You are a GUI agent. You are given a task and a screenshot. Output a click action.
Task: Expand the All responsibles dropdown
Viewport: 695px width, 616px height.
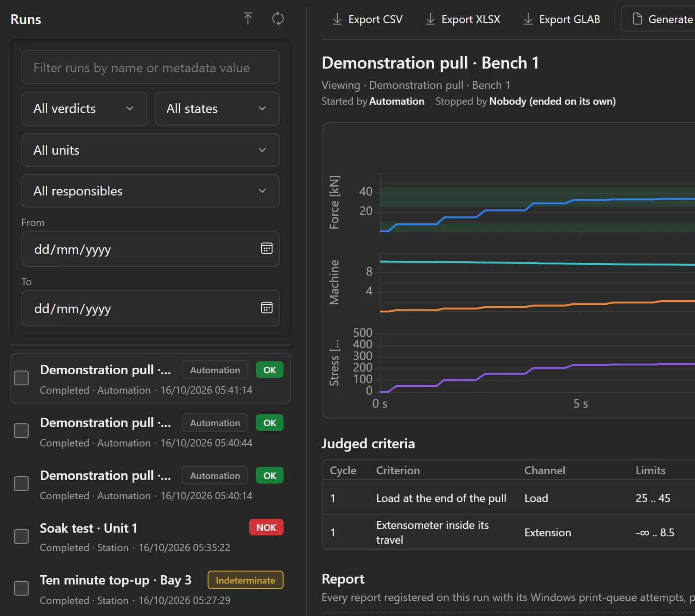pos(151,191)
